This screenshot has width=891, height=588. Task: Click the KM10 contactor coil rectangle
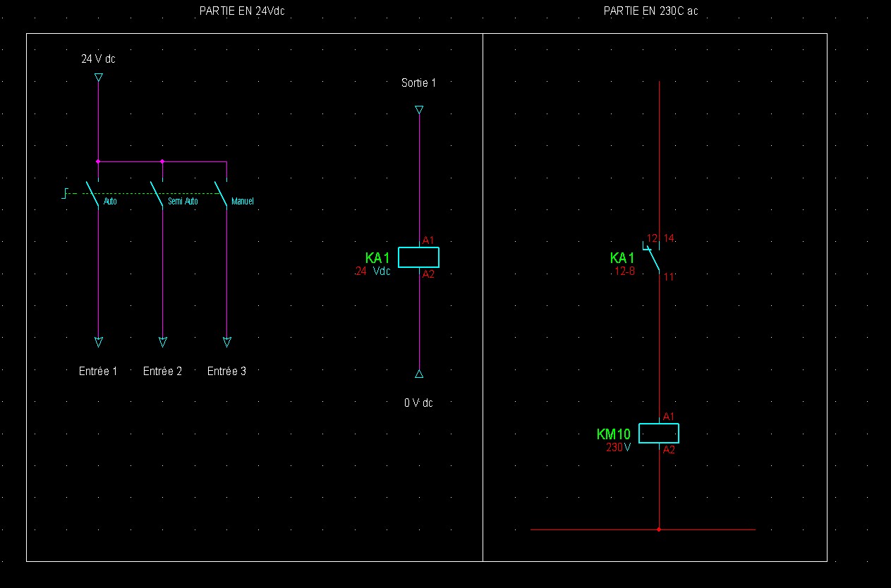click(x=658, y=433)
